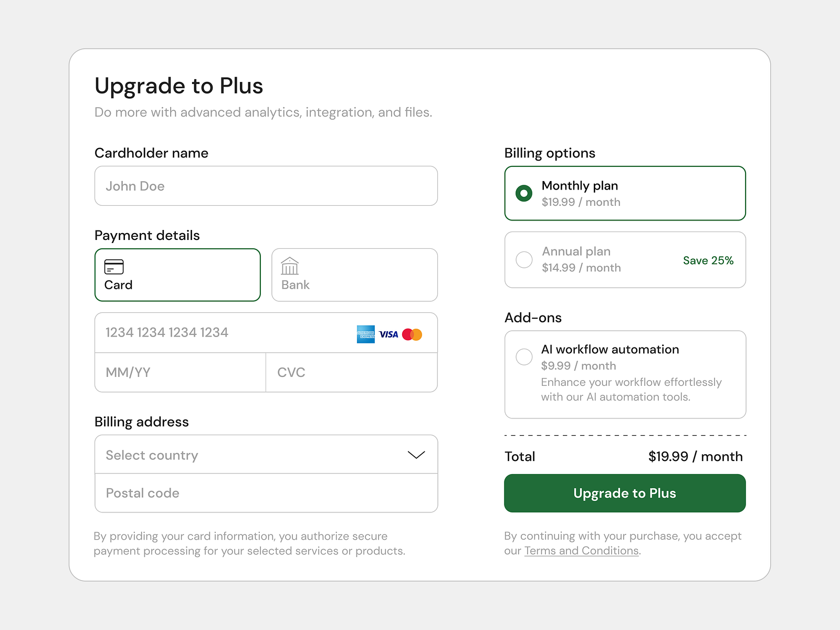Viewport: 840px width, 630px height.
Task: Enable the AI workflow automation add-on
Action: (524, 357)
